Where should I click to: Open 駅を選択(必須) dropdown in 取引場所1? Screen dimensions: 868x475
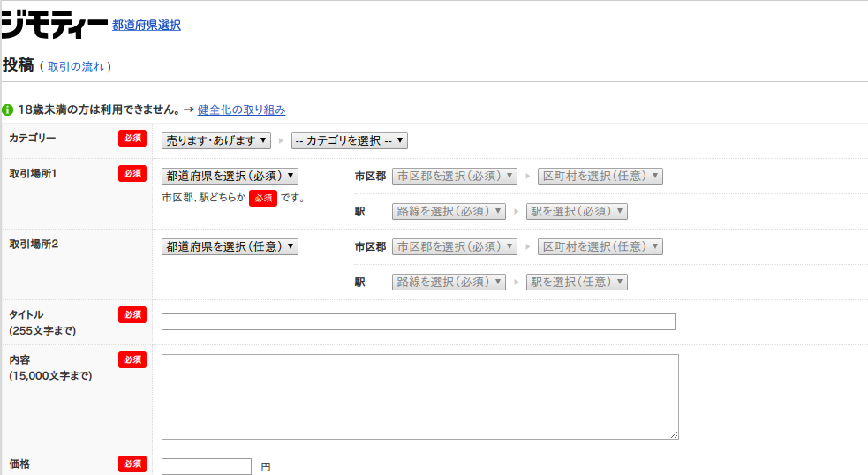[577, 211]
